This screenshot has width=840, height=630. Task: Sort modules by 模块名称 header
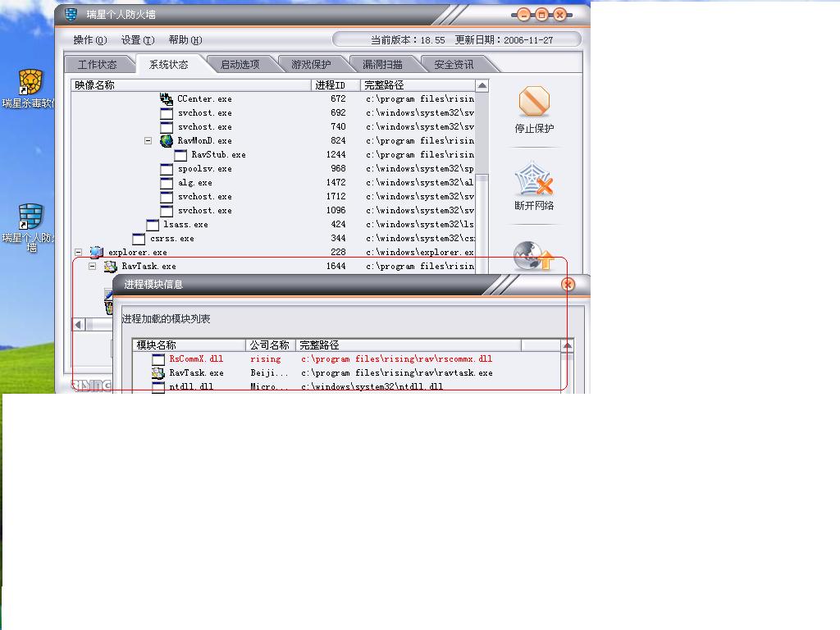tap(189, 345)
